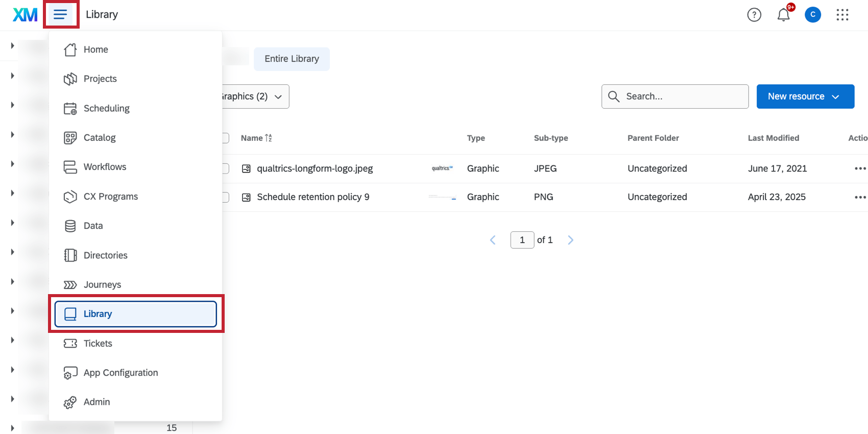The image size is (868, 434).
Task: Open the app switcher grid icon
Action: (x=842, y=15)
